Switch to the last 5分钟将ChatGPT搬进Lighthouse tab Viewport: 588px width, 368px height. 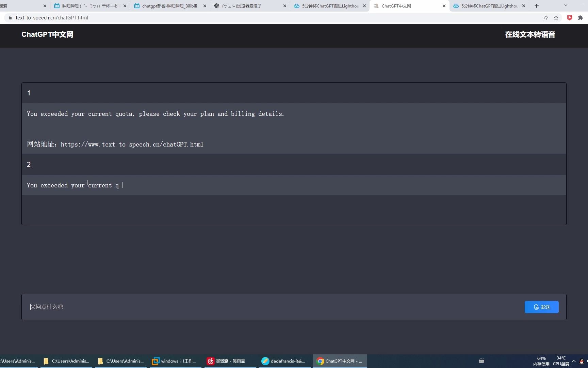(489, 6)
